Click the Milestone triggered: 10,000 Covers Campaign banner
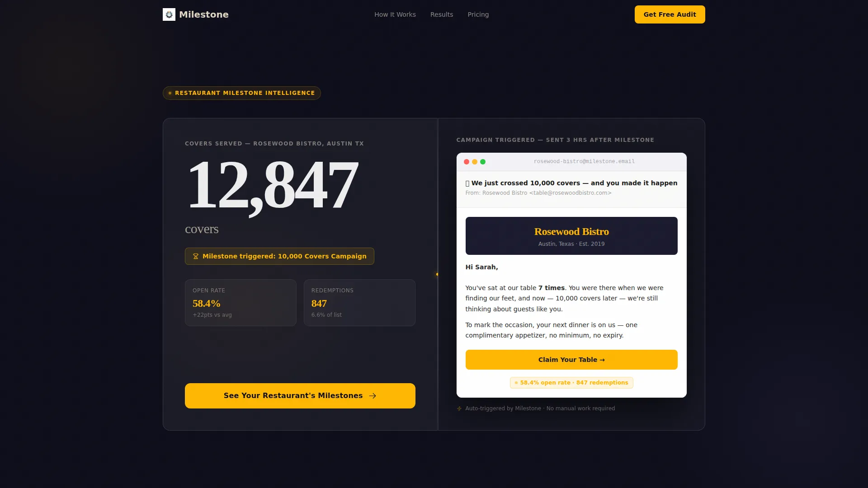The height and width of the screenshot is (488, 868). click(279, 256)
